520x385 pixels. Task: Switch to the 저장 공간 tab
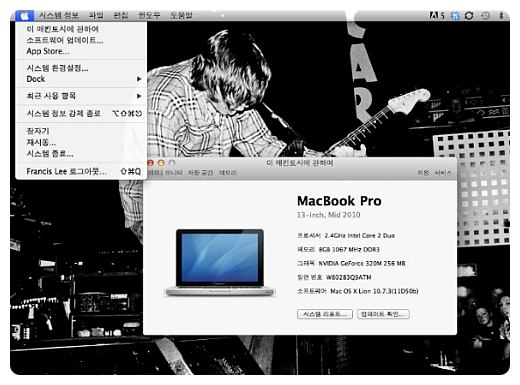[200, 173]
